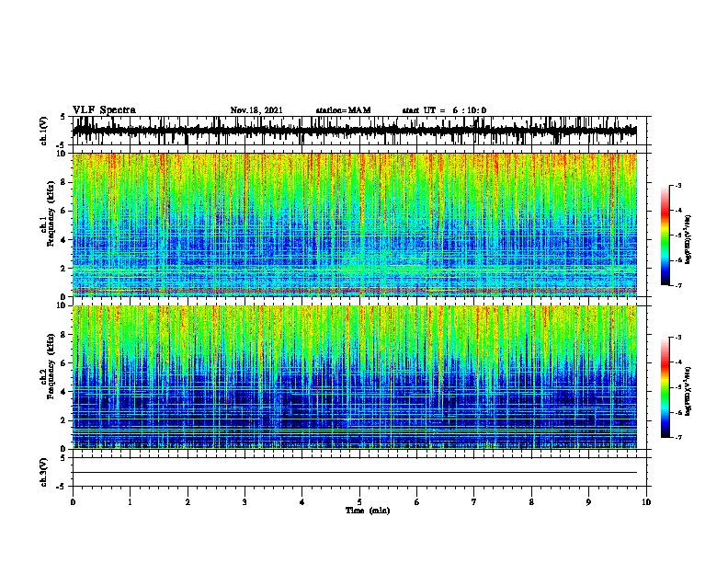Image resolution: width=728 pixels, height=563 pixels.
Task: Click the 0 tick on time axis
Action: click(x=73, y=502)
